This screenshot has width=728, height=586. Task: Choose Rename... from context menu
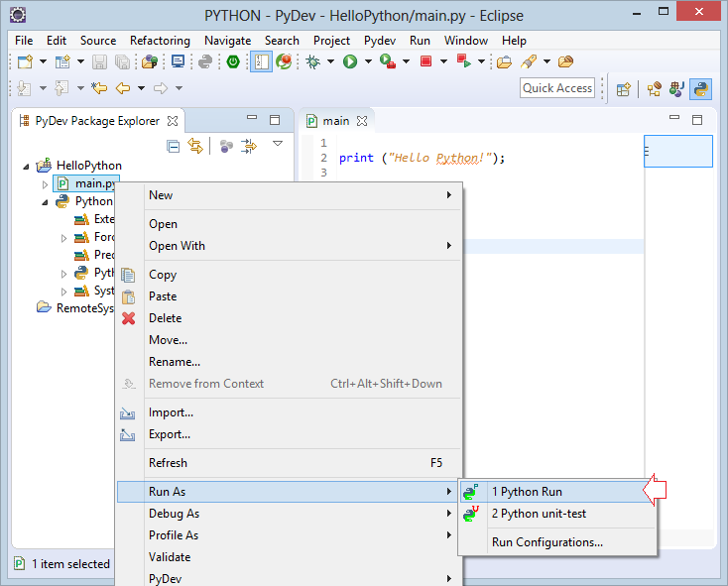click(290, 362)
